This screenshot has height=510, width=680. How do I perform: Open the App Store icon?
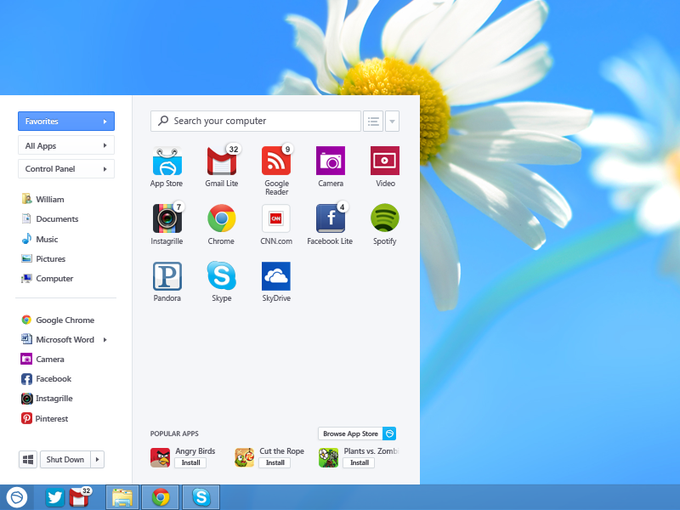(x=167, y=161)
